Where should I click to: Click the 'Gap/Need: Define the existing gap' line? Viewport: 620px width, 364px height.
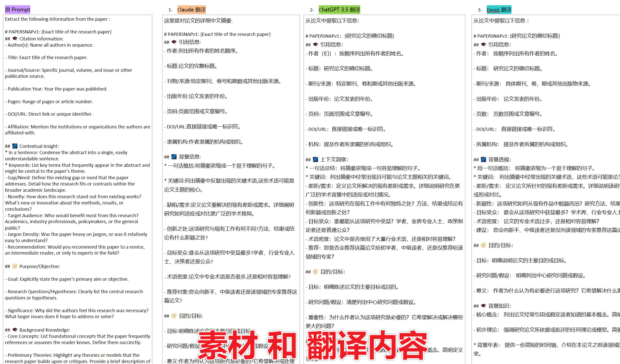pyautogui.click(x=70, y=184)
